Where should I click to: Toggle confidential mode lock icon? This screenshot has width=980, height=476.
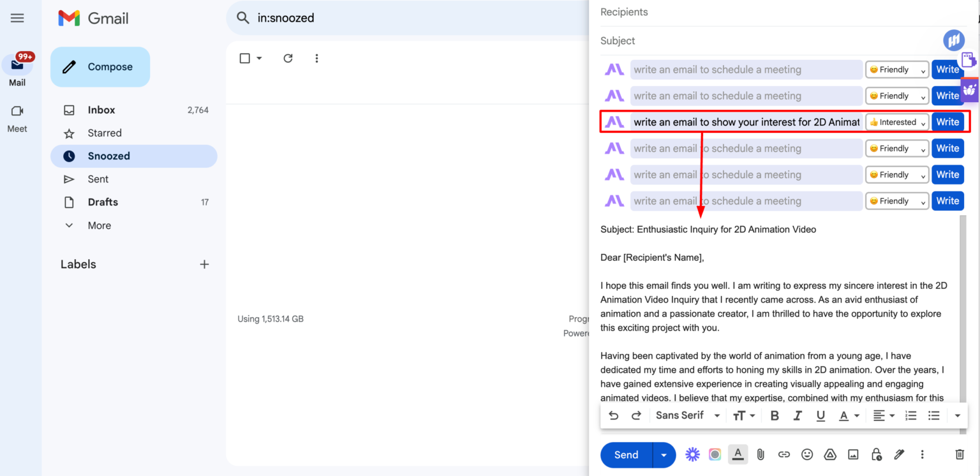point(876,454)
